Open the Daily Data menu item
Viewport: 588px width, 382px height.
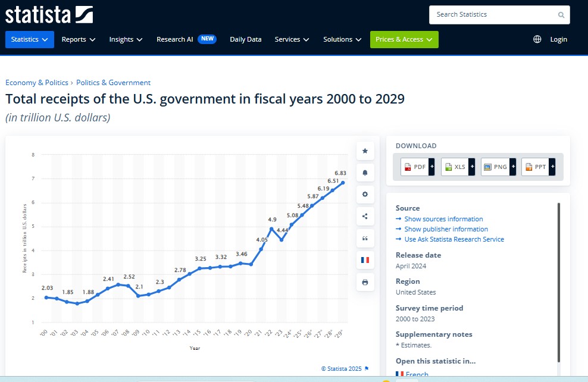[x=246, y=39]
